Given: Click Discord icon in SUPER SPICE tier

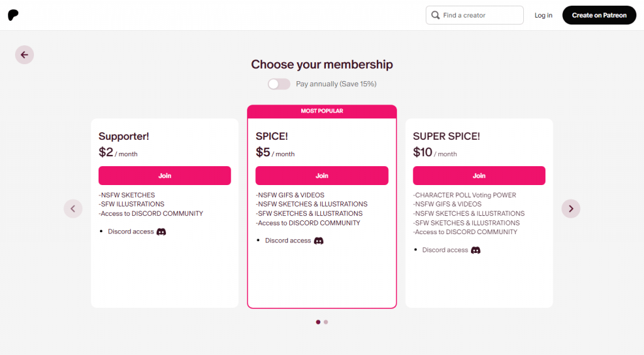Looking at the screenshot, I should pos(475,251).
